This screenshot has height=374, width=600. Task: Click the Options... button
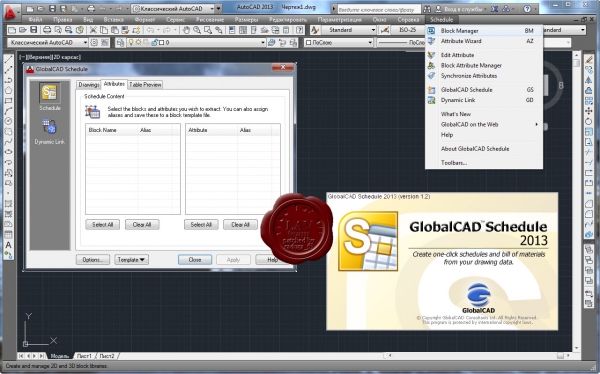tap(93, 260)
